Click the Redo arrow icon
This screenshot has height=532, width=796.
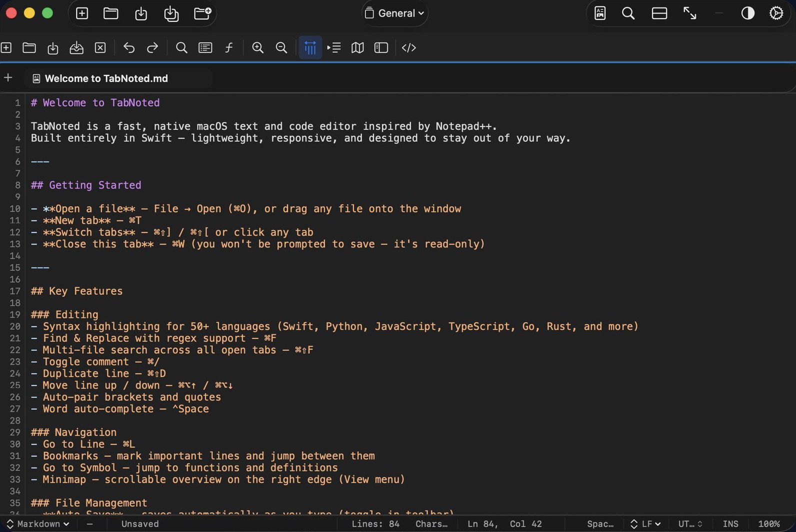coord(152,47)
